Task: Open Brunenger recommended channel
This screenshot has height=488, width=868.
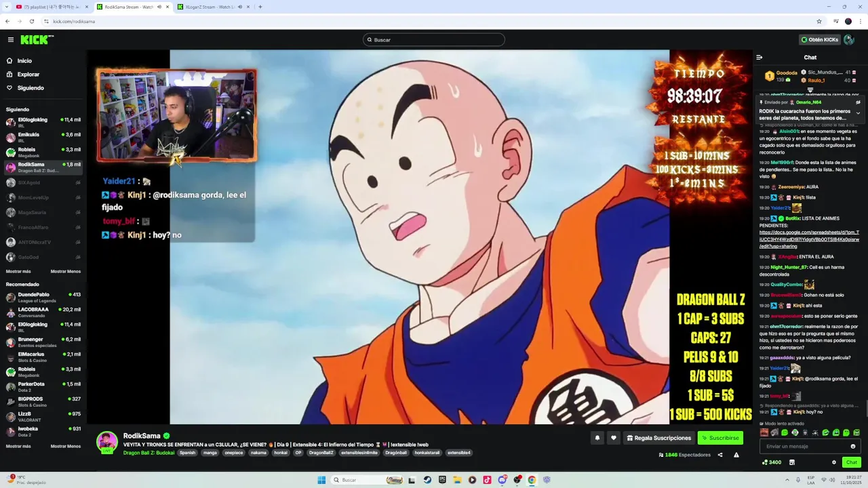Action: [43, 342]
